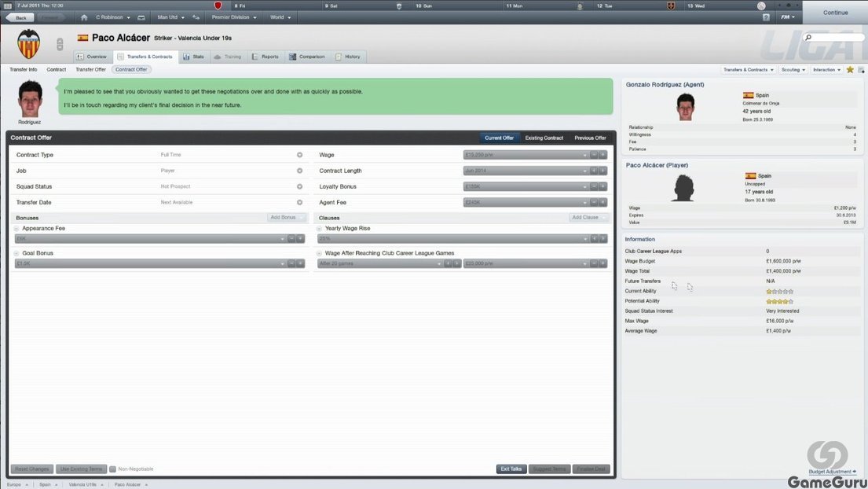
Task: Show the Previous Offer view
Action: pos(590,138)
